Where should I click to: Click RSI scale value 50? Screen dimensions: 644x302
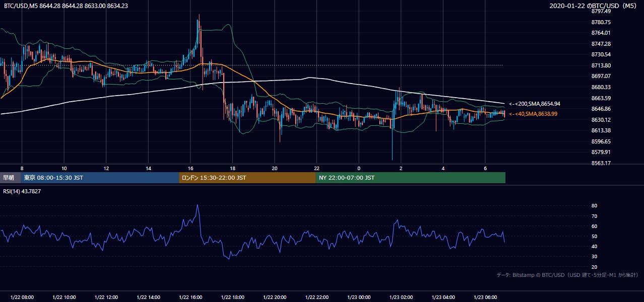594,236
